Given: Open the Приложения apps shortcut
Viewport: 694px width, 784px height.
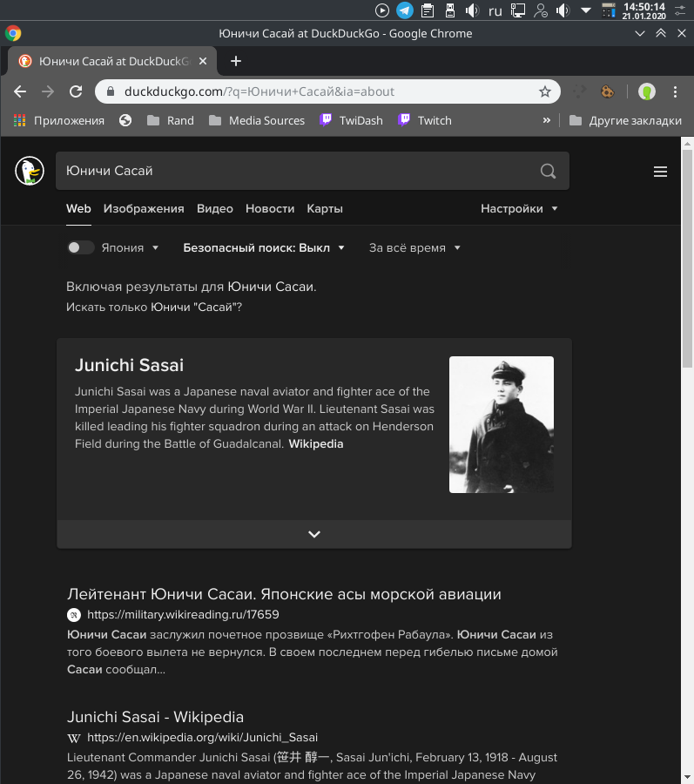Looking at the screenshot, I should 59,120.
